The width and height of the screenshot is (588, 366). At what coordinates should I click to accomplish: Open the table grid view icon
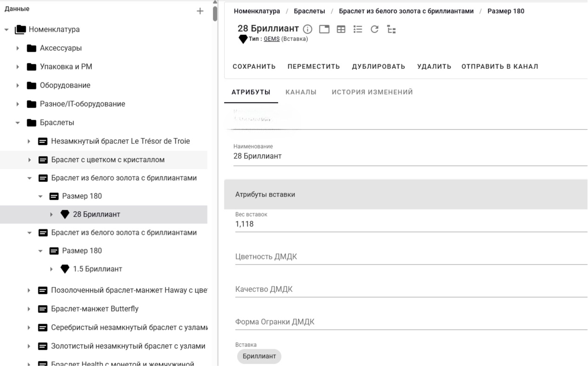[341, 29]
